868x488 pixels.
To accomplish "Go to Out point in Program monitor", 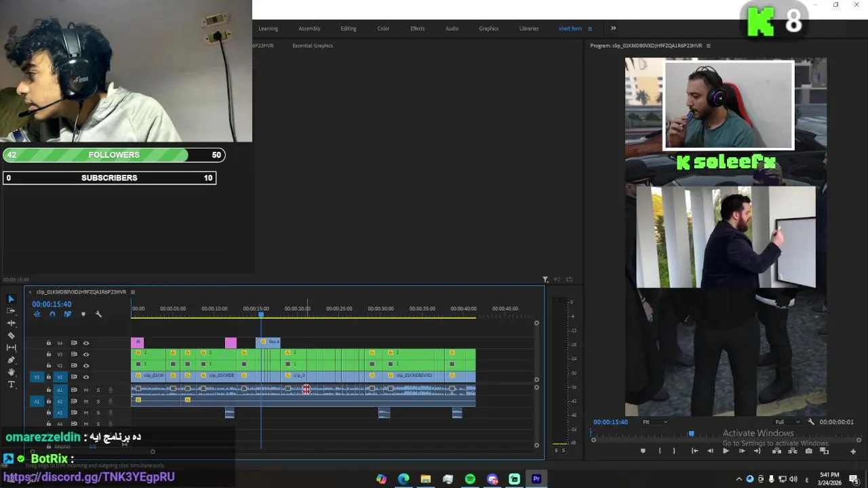I will tap(757, 451).
